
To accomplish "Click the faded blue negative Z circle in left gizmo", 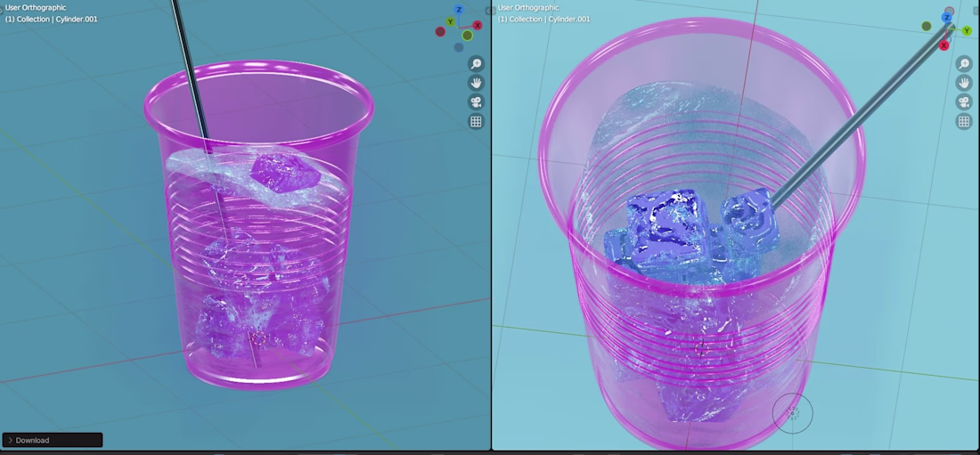I will 459,47.
